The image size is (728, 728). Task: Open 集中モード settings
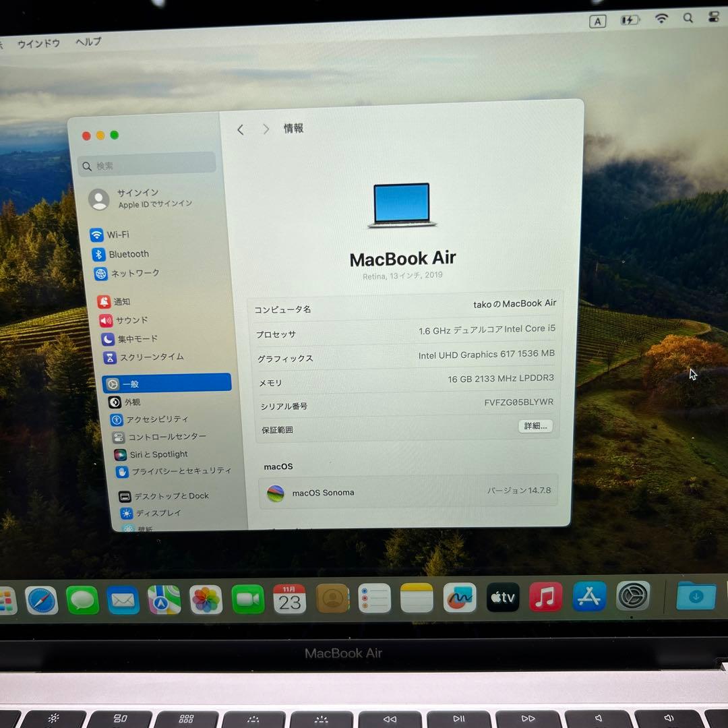pyautogui.click(x=137, y=338)
